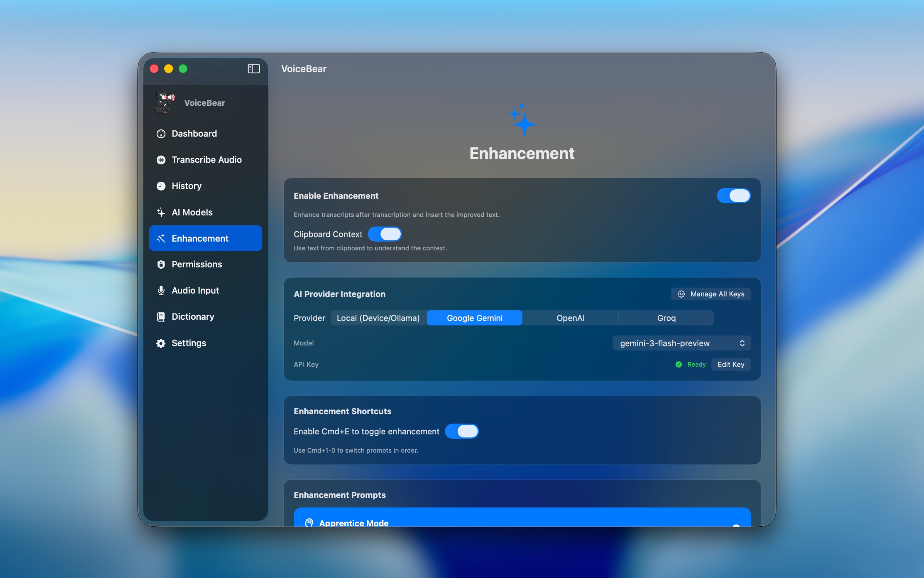Viewport: 924px width, 578px height.
Task: Open the gemini-3-flash-preview model dropdown
Action: (681, 343)
